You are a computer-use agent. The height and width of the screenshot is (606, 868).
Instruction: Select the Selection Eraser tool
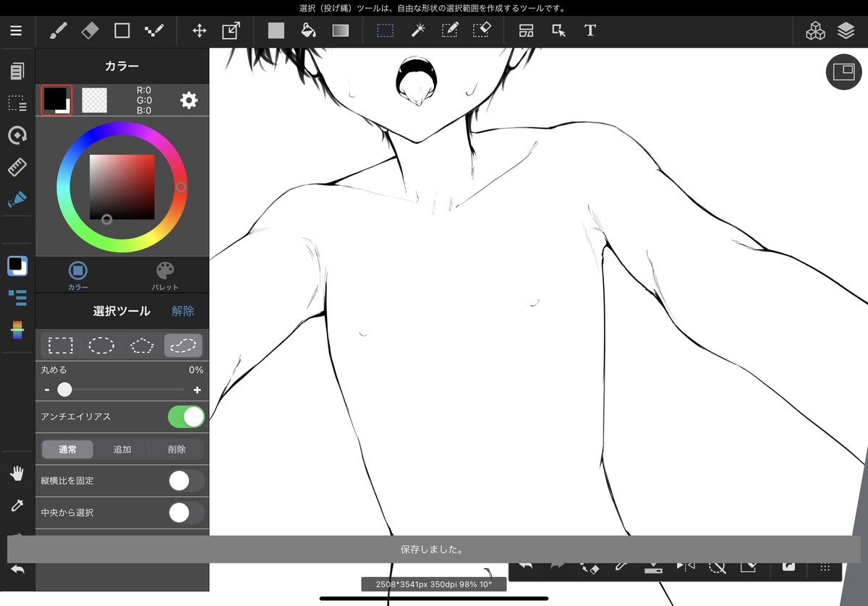pos(482,30)
